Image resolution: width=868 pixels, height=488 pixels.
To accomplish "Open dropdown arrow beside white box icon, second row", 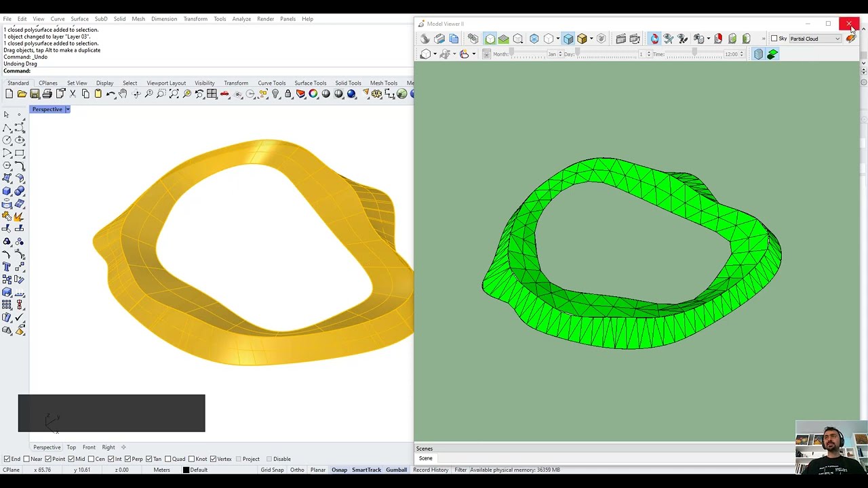I will (x=435, y=54).
